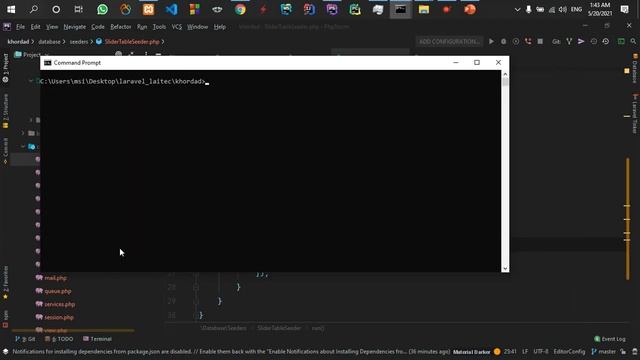Click the Git rollback icon

[606, 42]
